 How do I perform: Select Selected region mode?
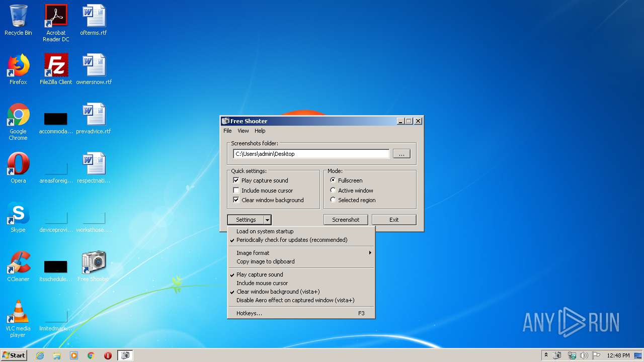[x=353, y=200]
